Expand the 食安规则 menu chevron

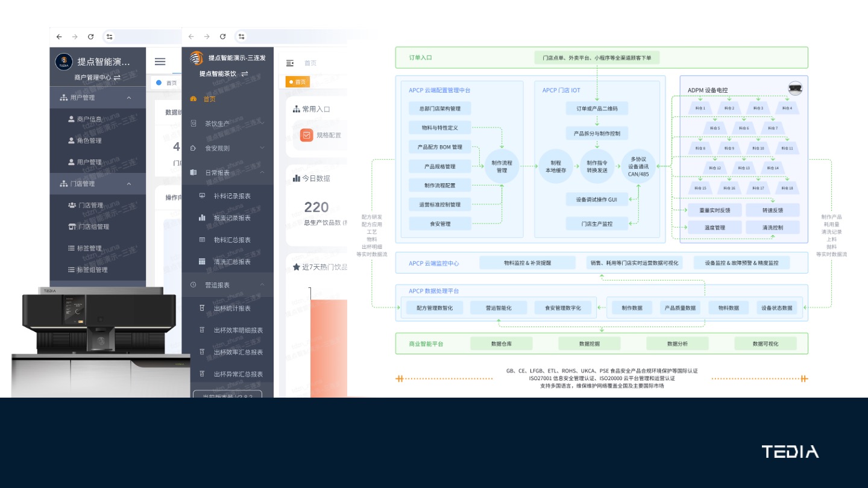pos(262,148)
